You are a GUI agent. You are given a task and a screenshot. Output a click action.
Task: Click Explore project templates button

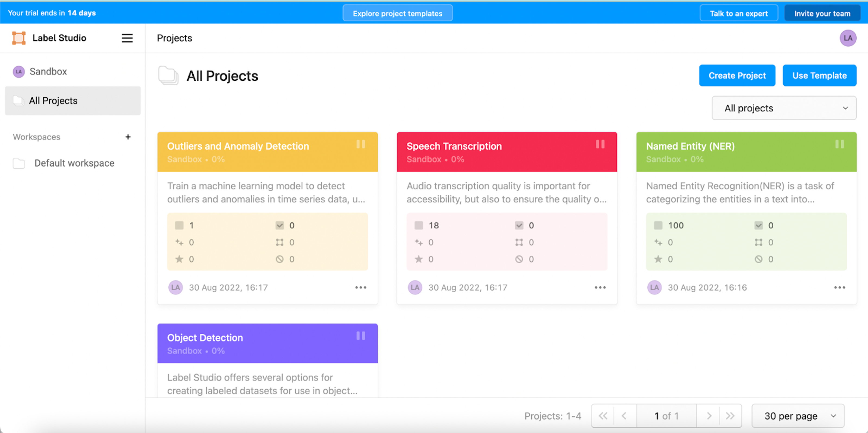pos(397,13)
